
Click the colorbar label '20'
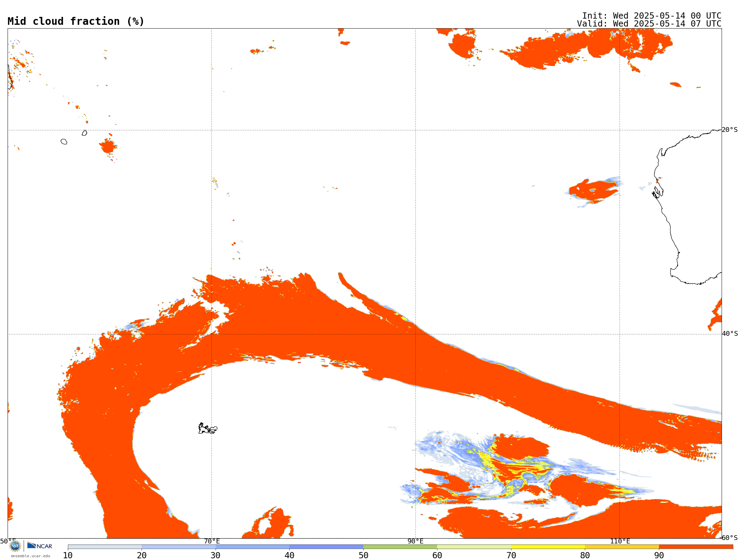coord(142,556)
